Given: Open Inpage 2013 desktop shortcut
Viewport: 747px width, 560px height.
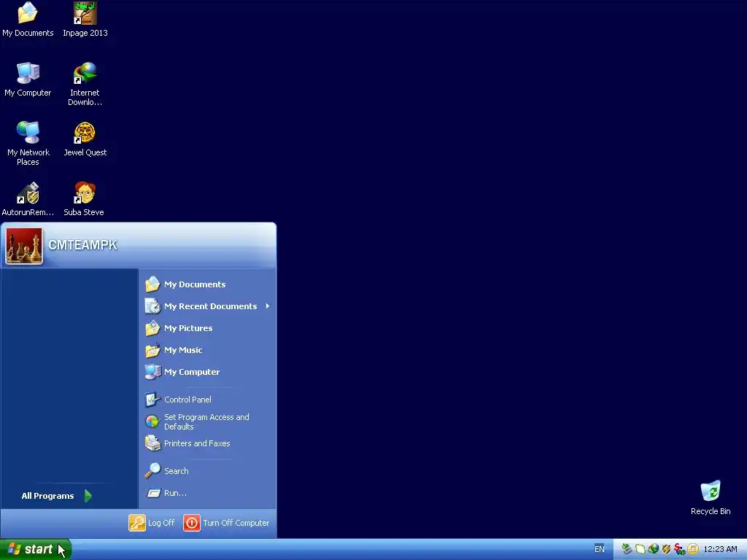Looking at the screenshot, I should 85,20.
